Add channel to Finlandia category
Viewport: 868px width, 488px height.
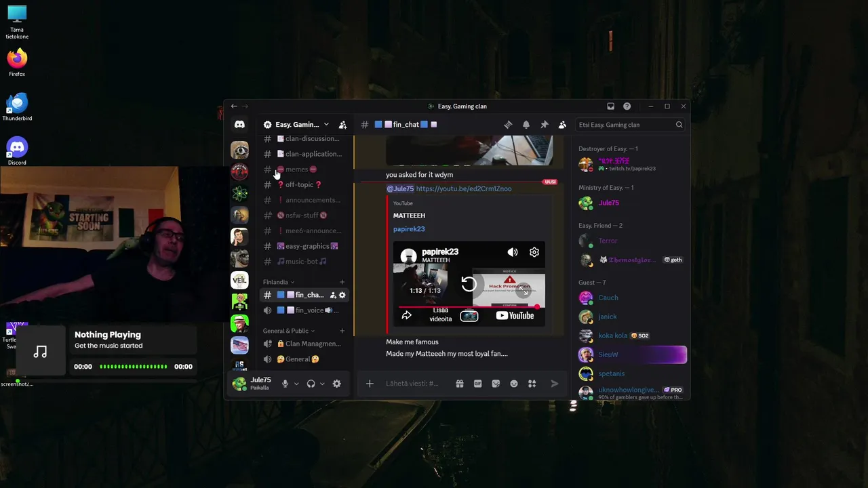click(x=342, y=282)
